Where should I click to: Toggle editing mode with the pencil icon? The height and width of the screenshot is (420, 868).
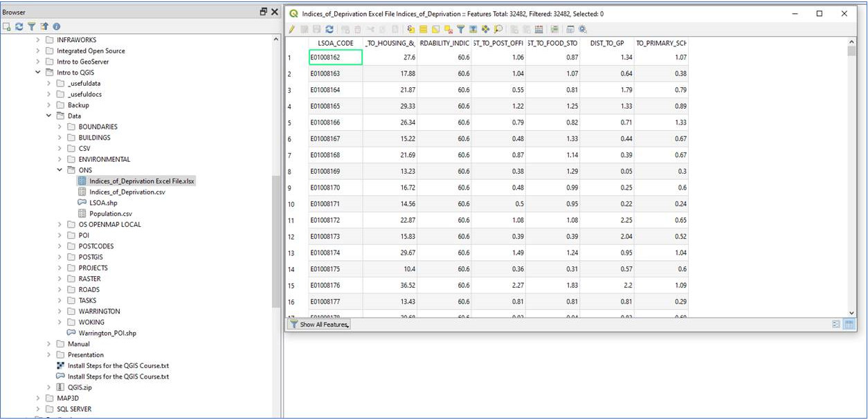pyautogui.click(x=291, y=29)
